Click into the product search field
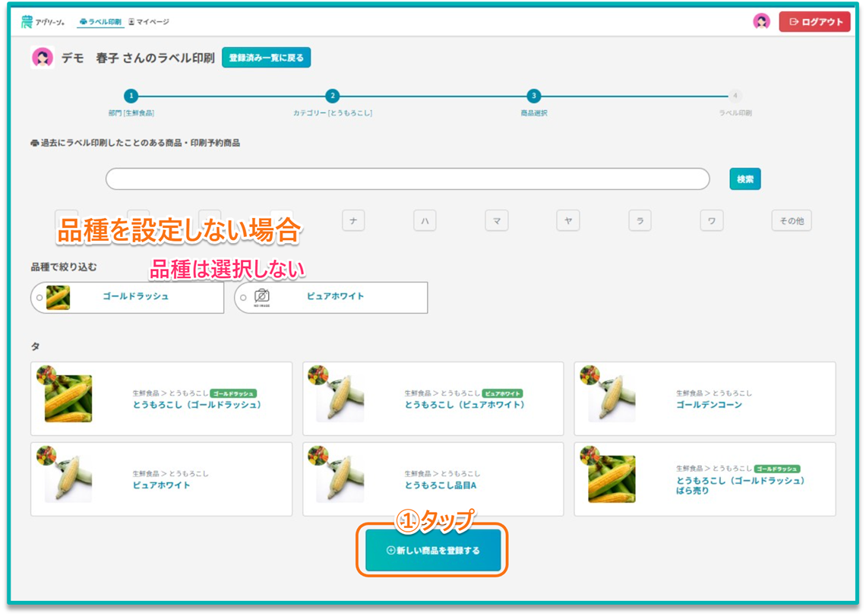 click(x=407, y=179)
